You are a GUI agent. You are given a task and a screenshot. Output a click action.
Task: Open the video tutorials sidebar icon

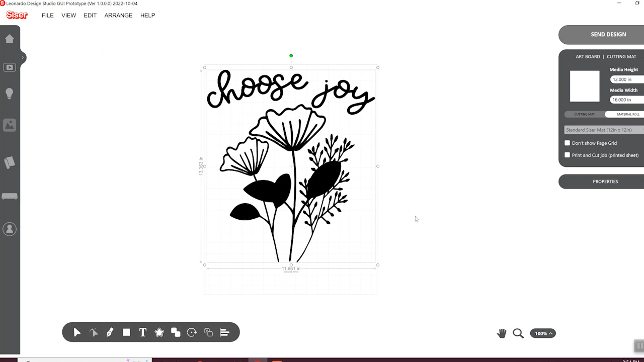tap(10, 67)
